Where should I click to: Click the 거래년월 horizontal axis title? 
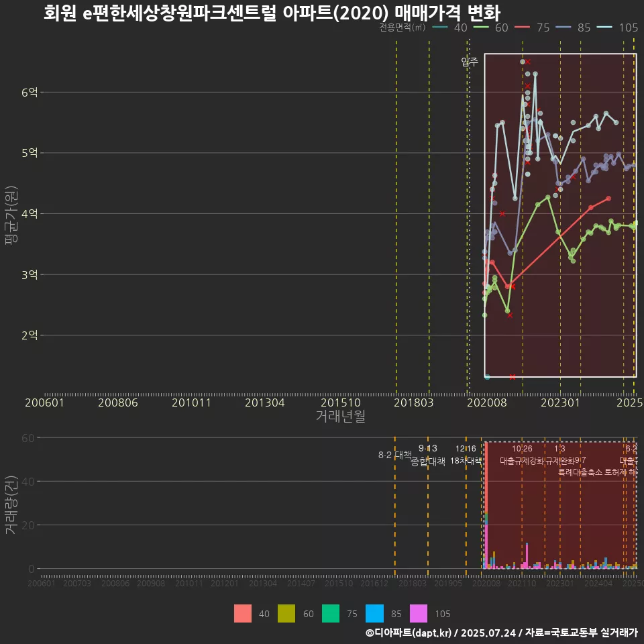point(341,416)
